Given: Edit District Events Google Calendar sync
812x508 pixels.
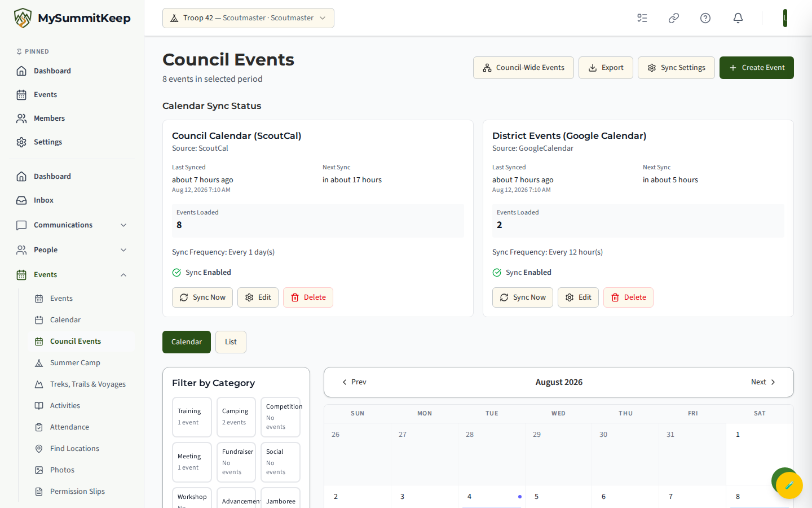Looking at the screenshot, I should (578, 297).
